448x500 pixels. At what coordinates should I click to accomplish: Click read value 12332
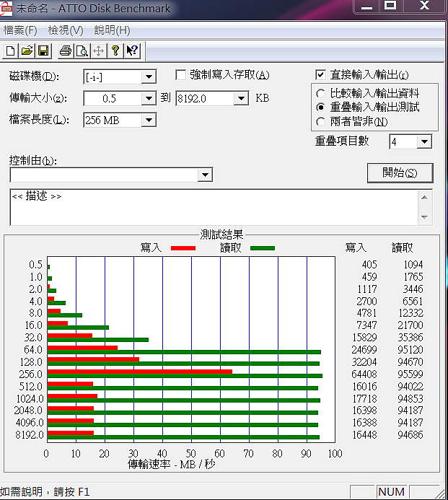coord(411,313)
